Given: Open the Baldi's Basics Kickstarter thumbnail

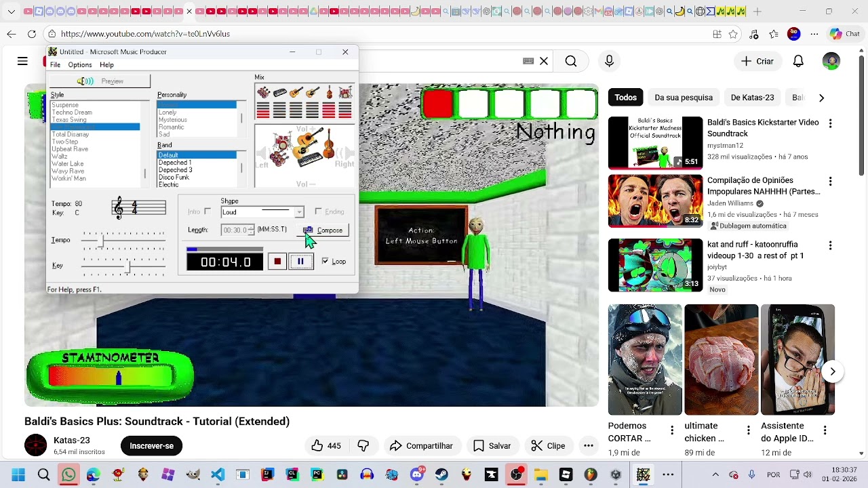Looking at the screenshot, I should coord(655,142).
